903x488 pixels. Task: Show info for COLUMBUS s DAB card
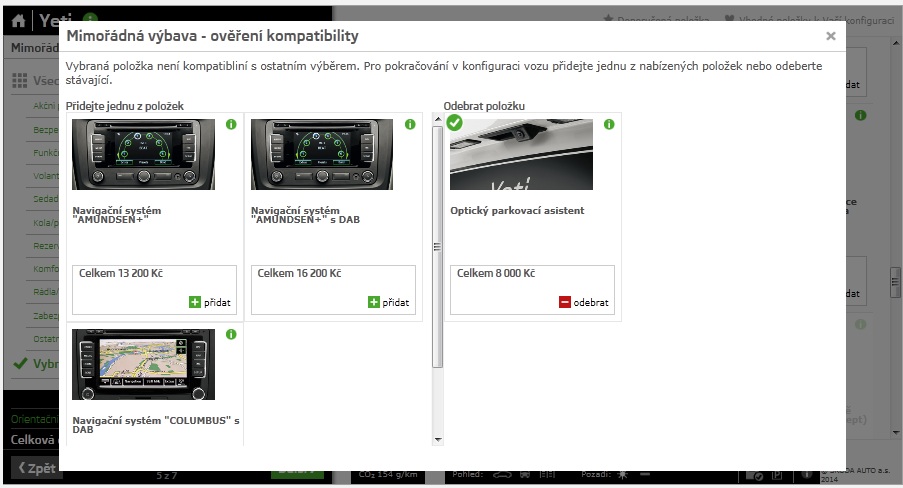tap(231, 334)
